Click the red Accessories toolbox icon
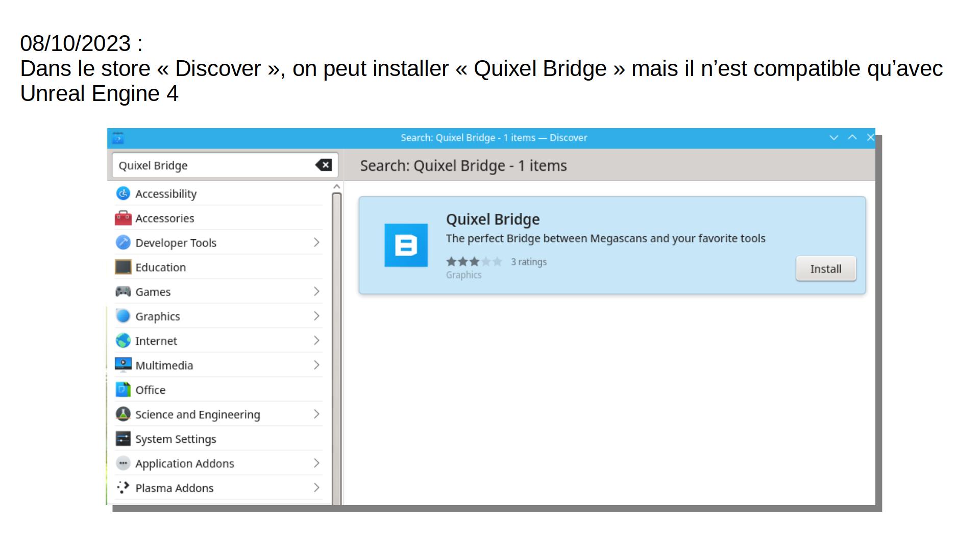980x551 pixels. click(x=123, y=218)
